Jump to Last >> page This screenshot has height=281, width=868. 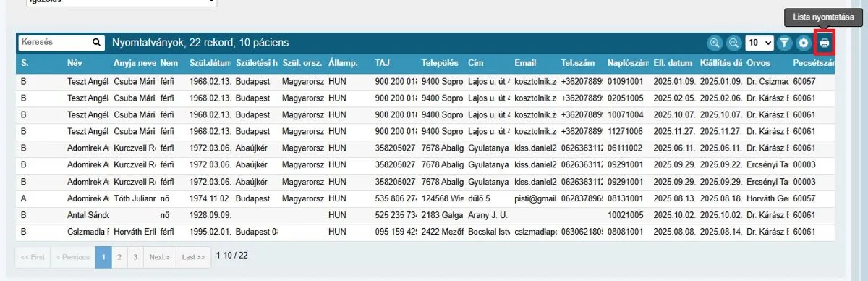point(193,257)
